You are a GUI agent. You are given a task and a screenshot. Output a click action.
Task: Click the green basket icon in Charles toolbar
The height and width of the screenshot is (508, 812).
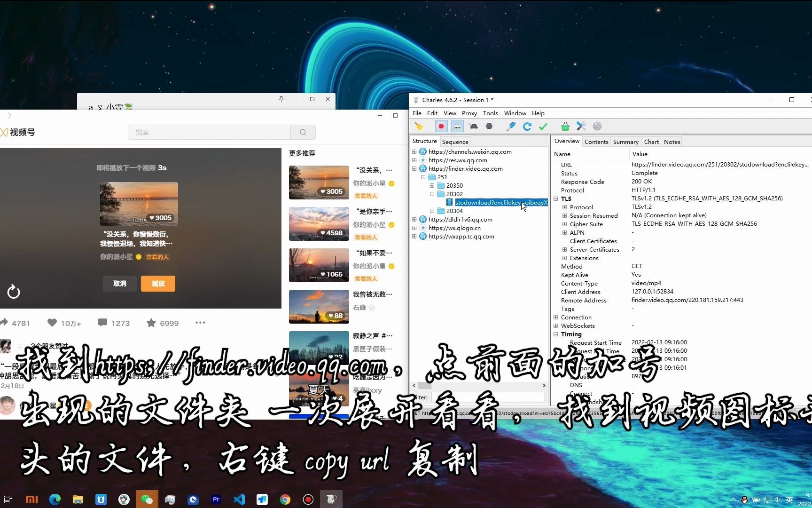565,126
